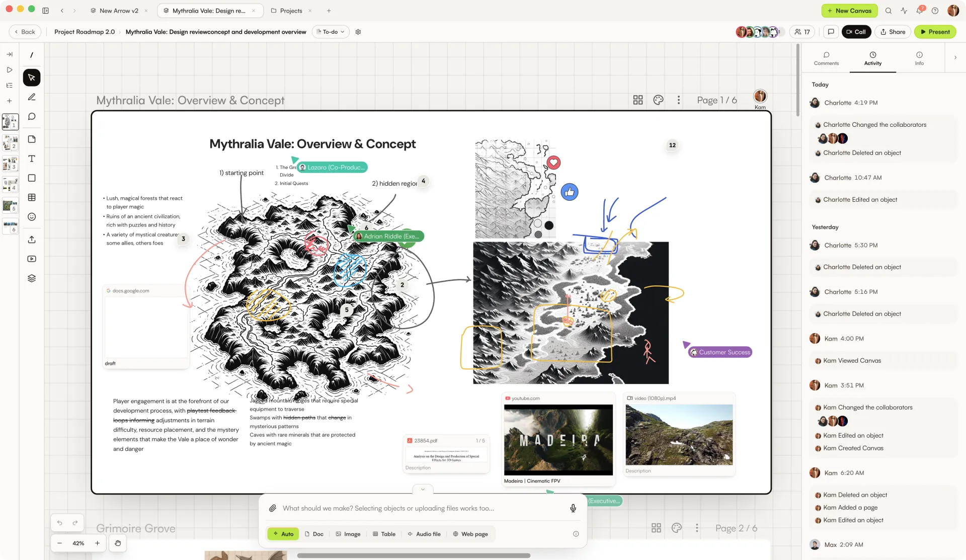Select the rectangle shape tool
The height and width of the screenshot is (560, 966).
tap(32, 178)
